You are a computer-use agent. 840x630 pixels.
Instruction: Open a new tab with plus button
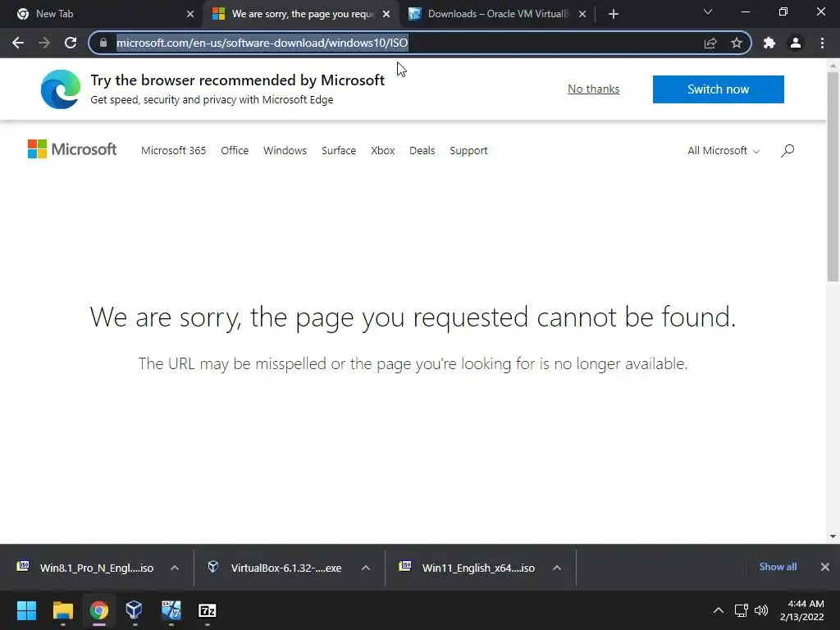pyautogui.click(x=614, y=14)
